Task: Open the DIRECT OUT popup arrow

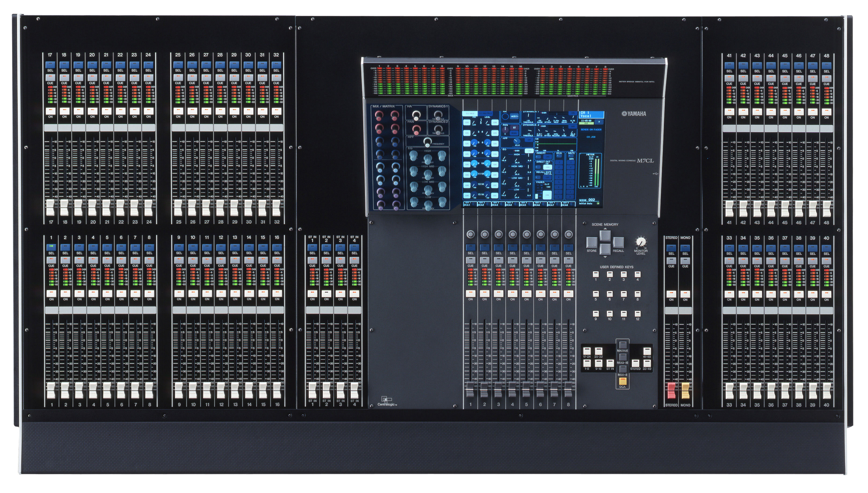Action: pos(538,167)
